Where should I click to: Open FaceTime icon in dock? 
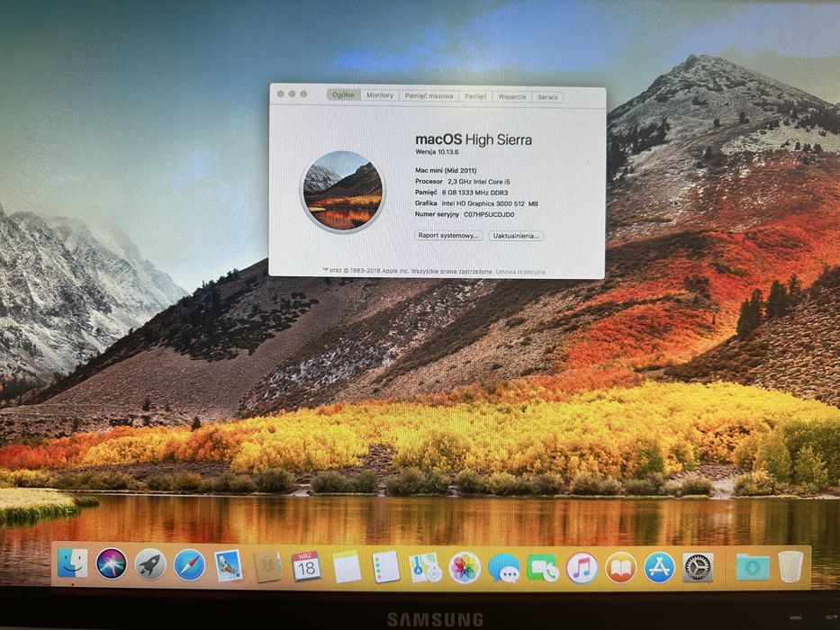pos(542,568)
